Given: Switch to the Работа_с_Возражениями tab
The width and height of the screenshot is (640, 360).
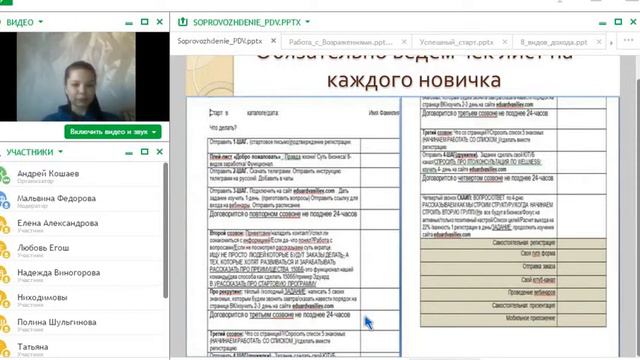Looking at the screenshot, I should 340,42.
